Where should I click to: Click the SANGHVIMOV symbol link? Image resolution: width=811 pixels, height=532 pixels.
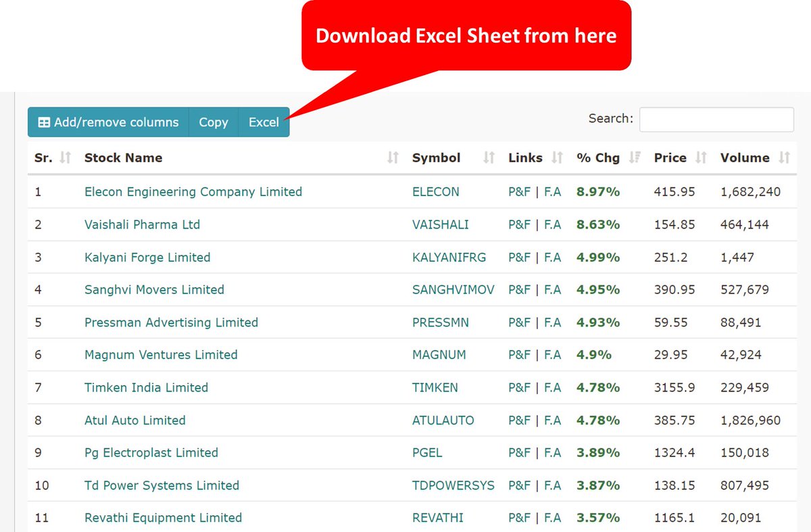(453, 289)
